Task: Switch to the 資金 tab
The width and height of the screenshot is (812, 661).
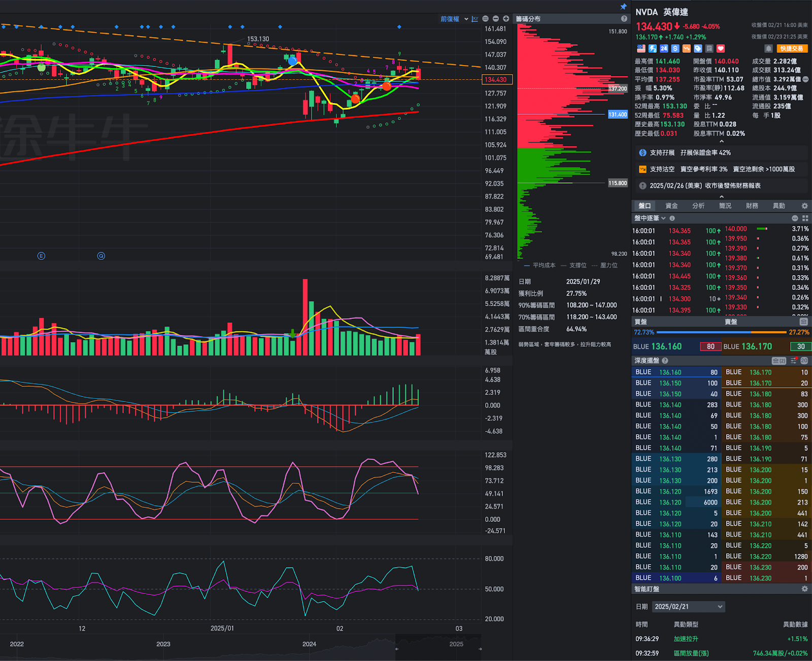Action: (x=671, y=206)
